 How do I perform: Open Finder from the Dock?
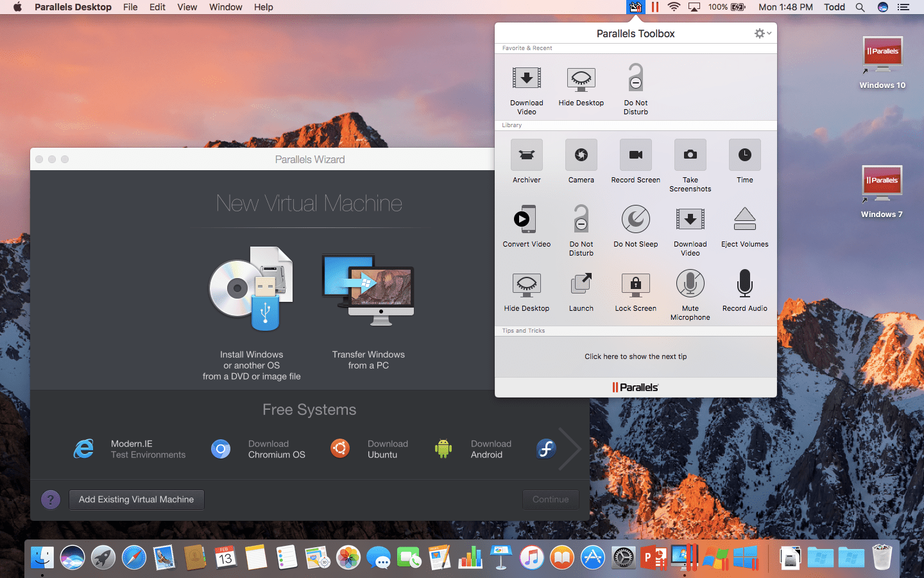pyautogui.click(x=42, y=557)
